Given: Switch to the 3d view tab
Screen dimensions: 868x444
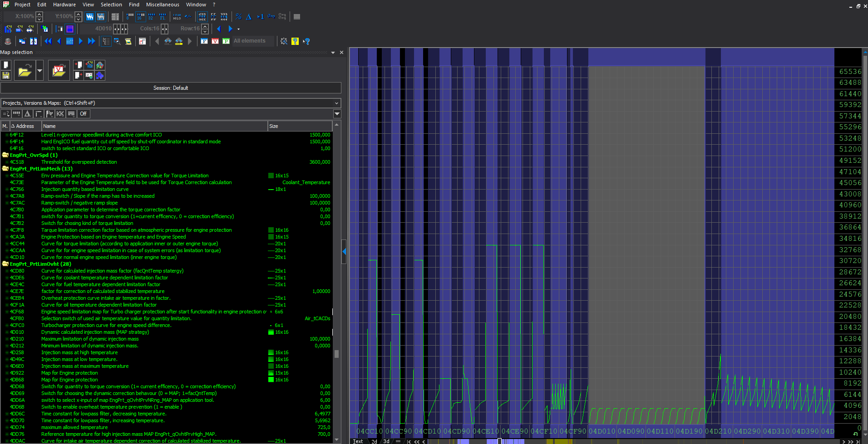Looking at the screenshot, I should click(x=386, y=441).
